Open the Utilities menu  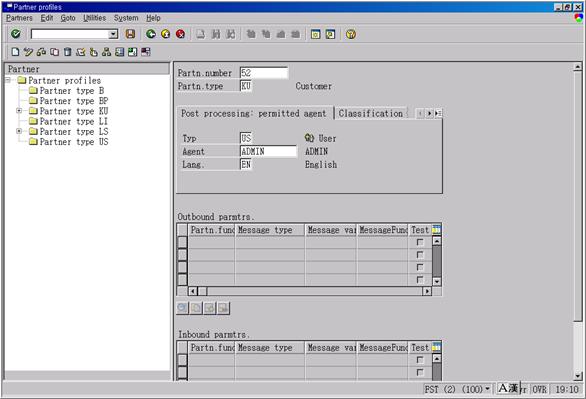[94, 18]
